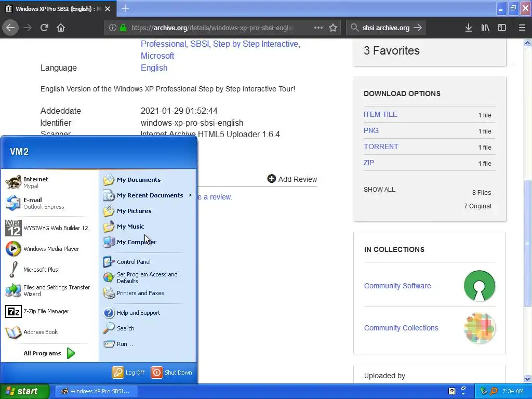Image resolution: width=532 pixels, height=399 pixels.
Task: Open the page actions three-dots menu
Action: [318, 28]
